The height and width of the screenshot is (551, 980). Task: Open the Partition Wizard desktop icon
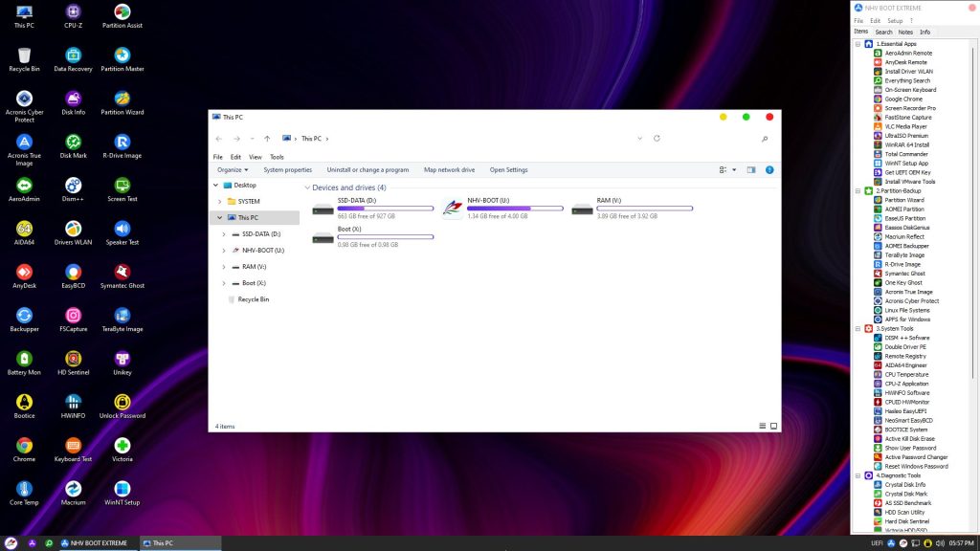[x=122, y=100]
